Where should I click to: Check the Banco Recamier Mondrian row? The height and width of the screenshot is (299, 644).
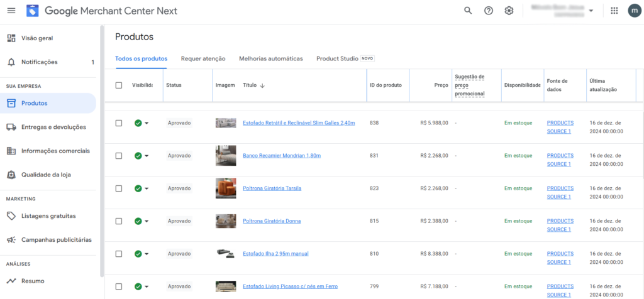[x=119, y=156]
